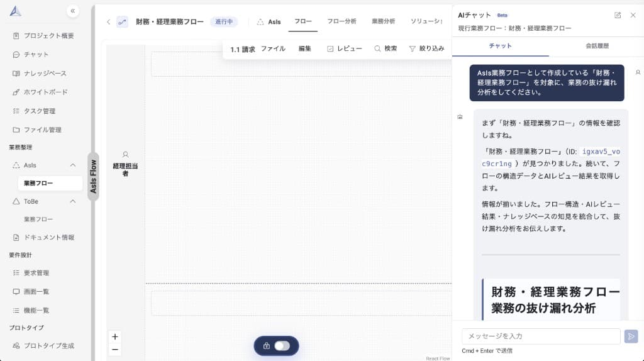Switch to the ソリューション tab
Image resolution: width=644 pixels, height=361 pixels.
tap(427, 21)
